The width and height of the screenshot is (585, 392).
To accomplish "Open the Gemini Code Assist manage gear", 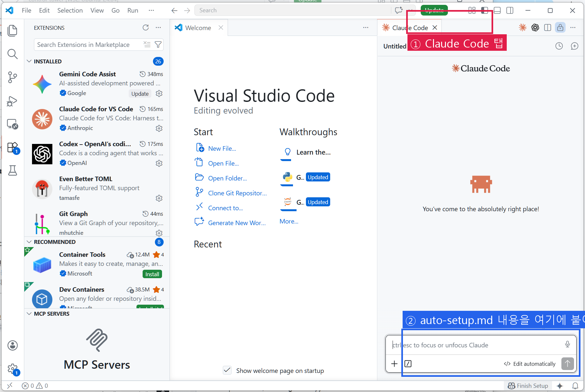I will [x=159, y=93].
